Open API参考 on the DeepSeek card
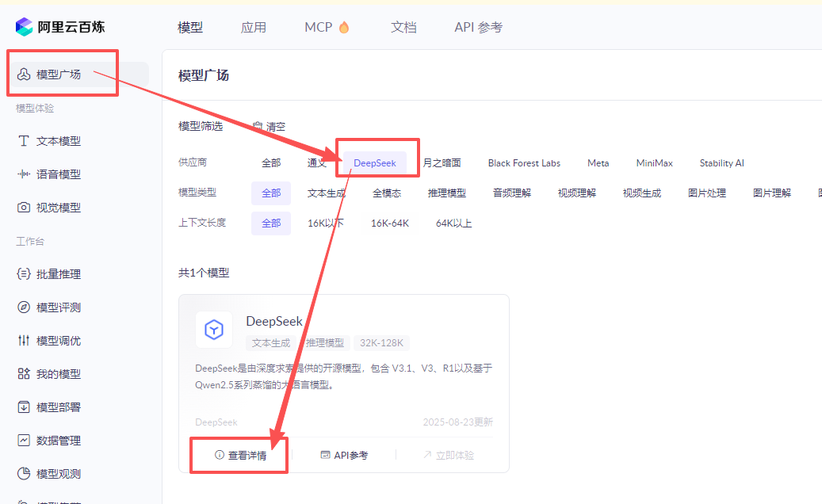This screenshot has width=822, height=504. 344,455
